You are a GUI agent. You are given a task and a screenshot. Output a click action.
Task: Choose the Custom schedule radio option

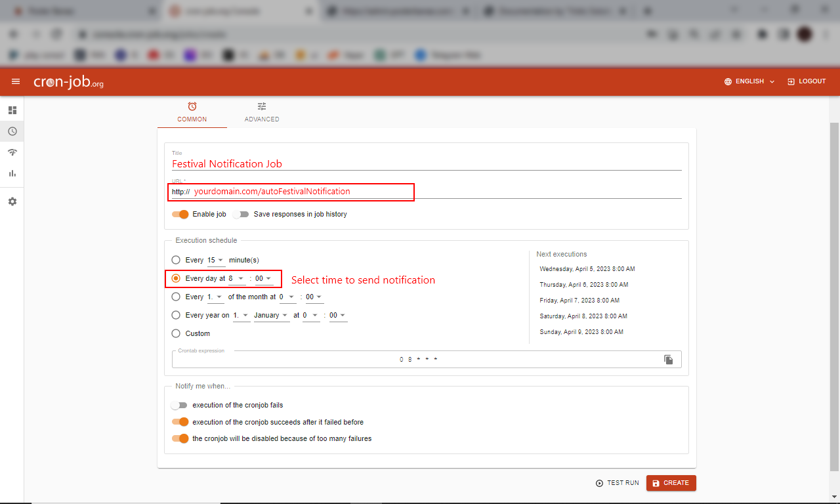176,333
